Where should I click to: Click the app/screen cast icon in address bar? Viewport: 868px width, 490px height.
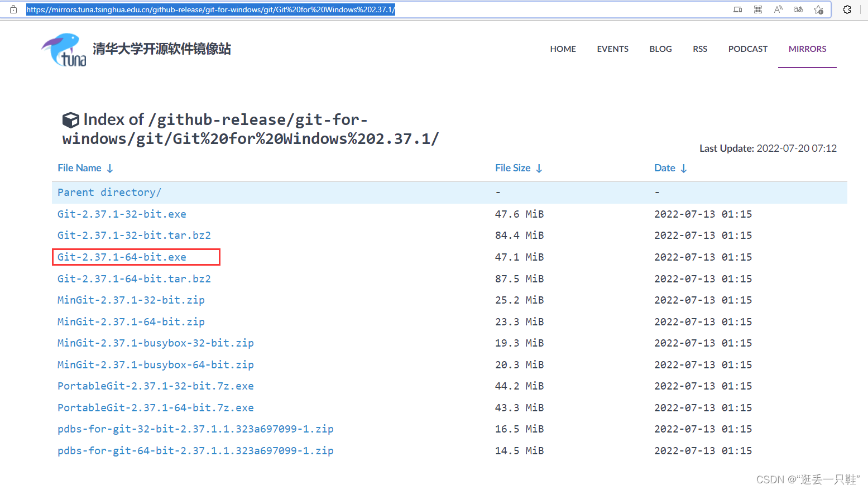[x=738, y=9]
